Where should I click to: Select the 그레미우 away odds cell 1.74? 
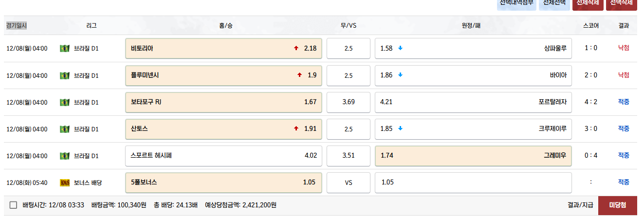click(x=473, y=156)
